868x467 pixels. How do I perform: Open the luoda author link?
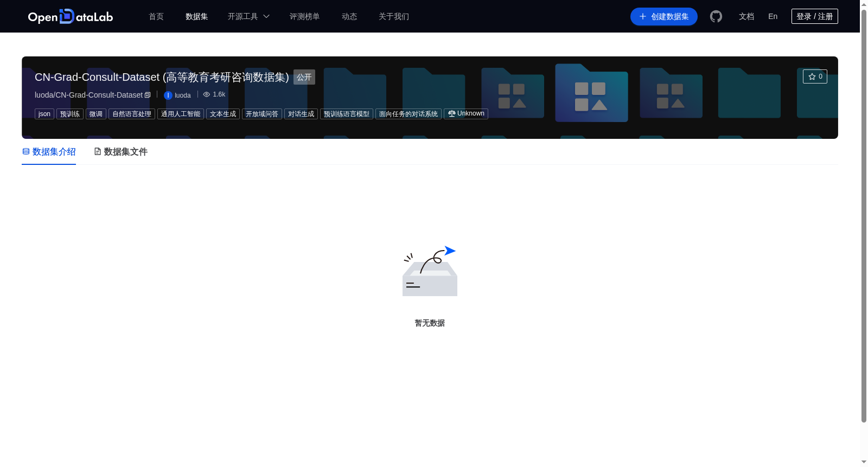point(183,95)
